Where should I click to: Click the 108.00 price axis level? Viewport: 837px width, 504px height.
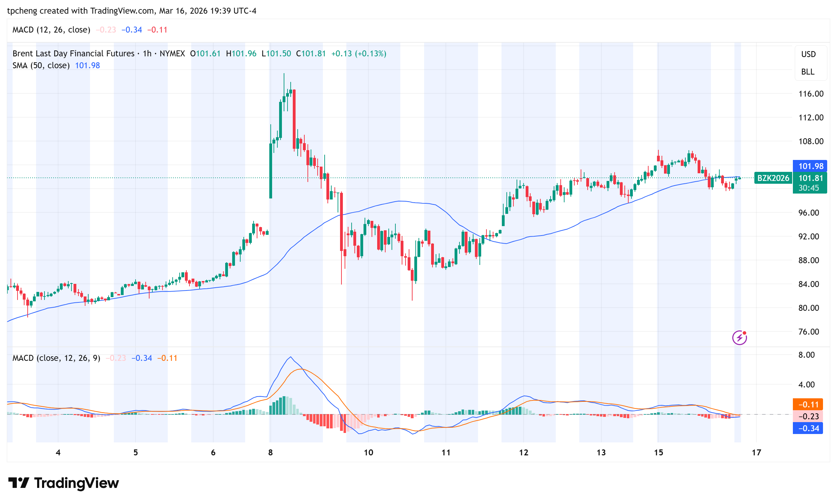pos(810,141)
